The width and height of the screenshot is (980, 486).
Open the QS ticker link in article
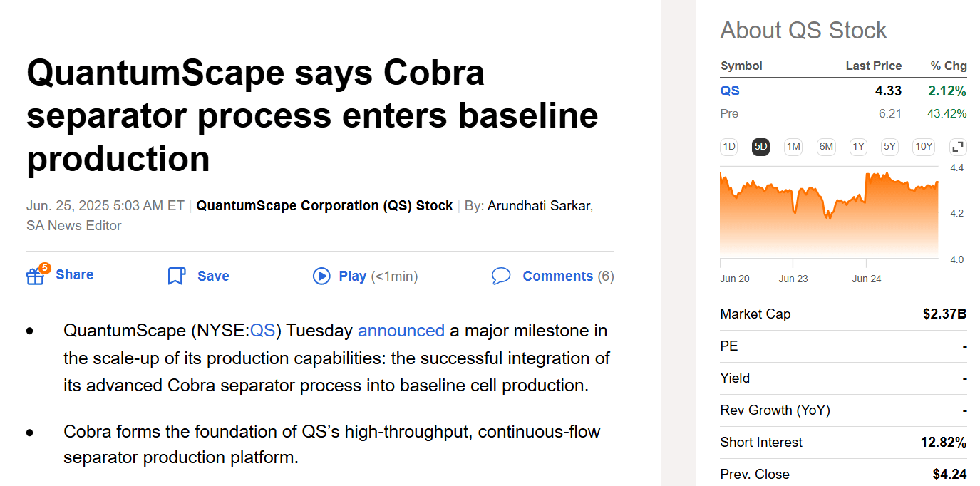(263, 330)
